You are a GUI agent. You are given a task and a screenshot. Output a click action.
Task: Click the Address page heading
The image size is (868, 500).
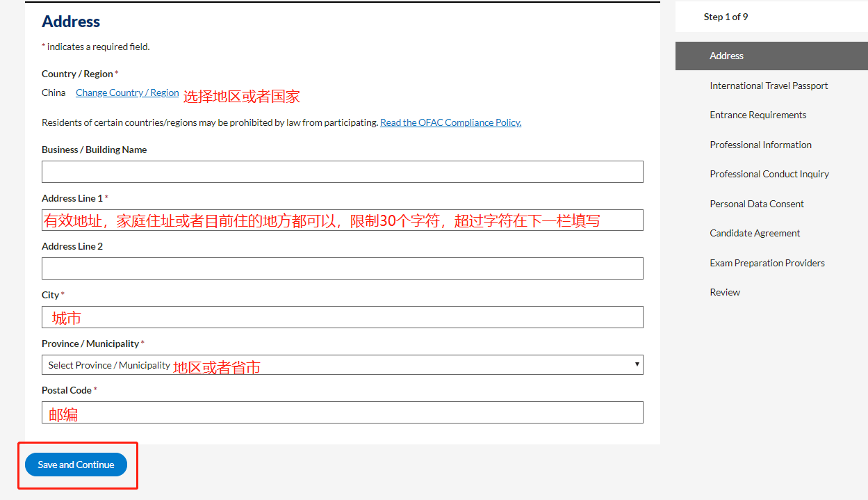click(x=71, y=22)
